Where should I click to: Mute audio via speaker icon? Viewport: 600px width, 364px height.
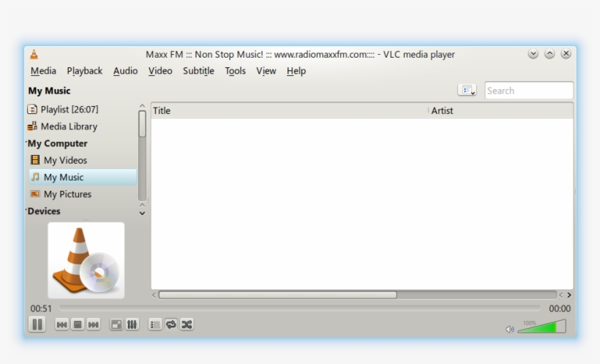coord(510,329)
